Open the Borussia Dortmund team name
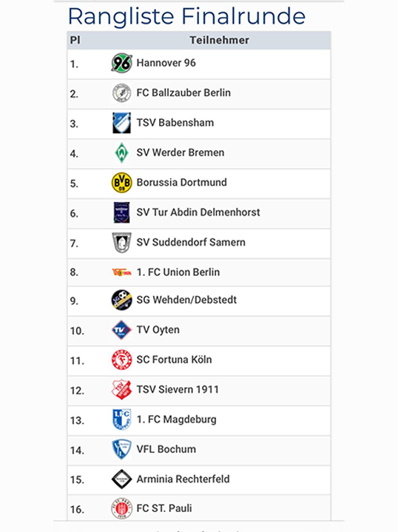This screenshot has height=532, width=398. (181, 183)
